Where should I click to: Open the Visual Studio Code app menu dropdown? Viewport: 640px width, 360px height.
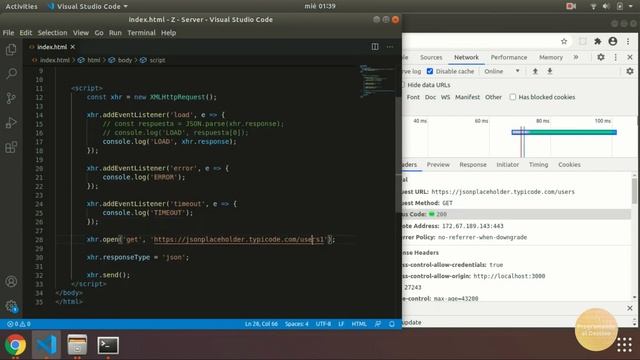[88, 7]
